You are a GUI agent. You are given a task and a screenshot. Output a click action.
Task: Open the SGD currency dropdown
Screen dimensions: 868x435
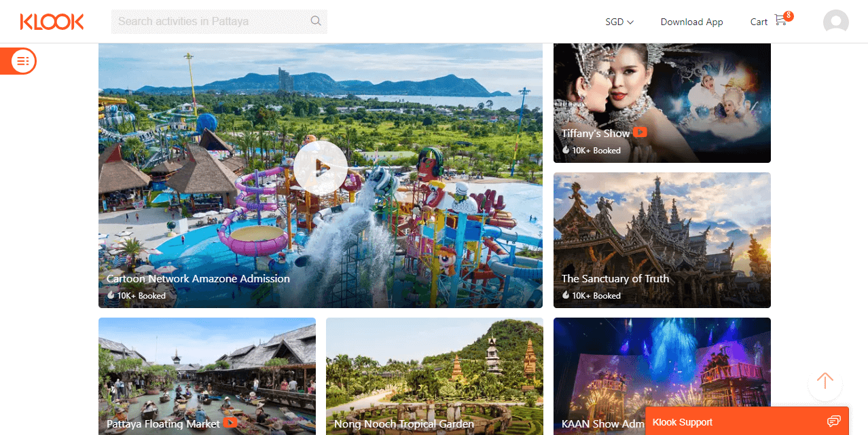[x=619, y=22]
